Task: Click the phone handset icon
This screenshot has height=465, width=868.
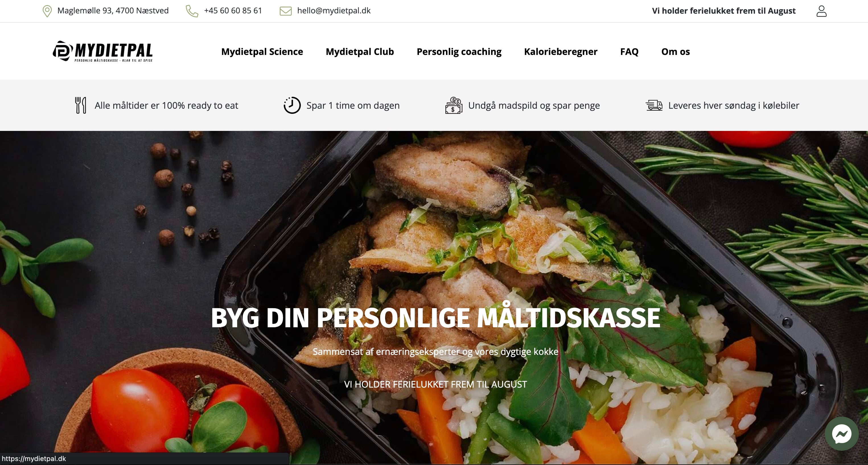Action: [192, 11]
